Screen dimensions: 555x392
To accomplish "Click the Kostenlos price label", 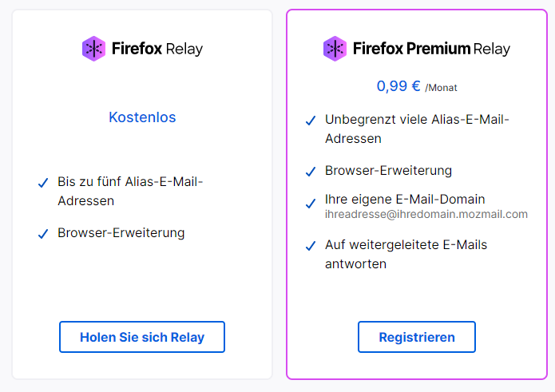I will pyautogui.click(x=142, y=117).
